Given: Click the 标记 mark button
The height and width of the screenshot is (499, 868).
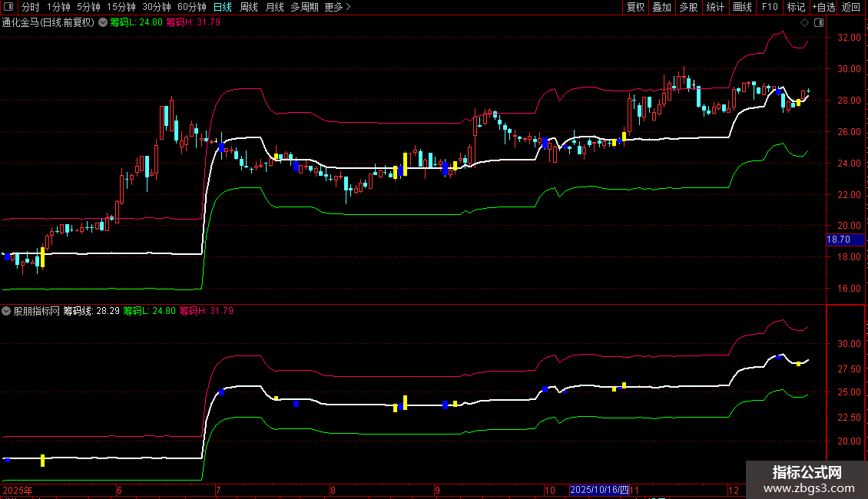Looking at the screenshot, I should 796,7.
